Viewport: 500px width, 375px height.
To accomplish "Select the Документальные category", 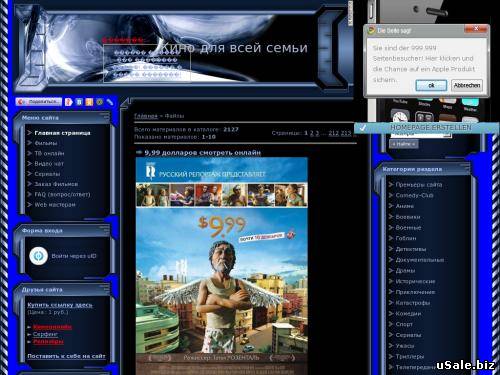I will (x=420, y=260).
